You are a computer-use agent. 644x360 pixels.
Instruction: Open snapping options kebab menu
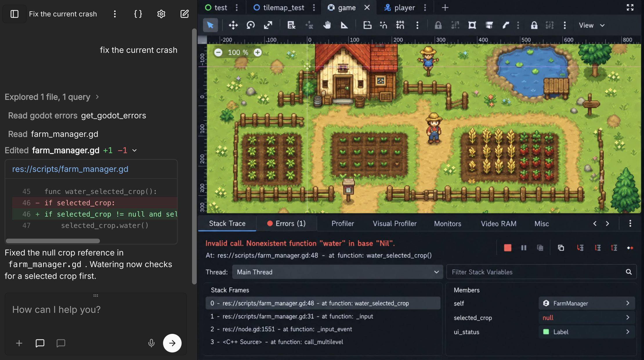[417, 25]
